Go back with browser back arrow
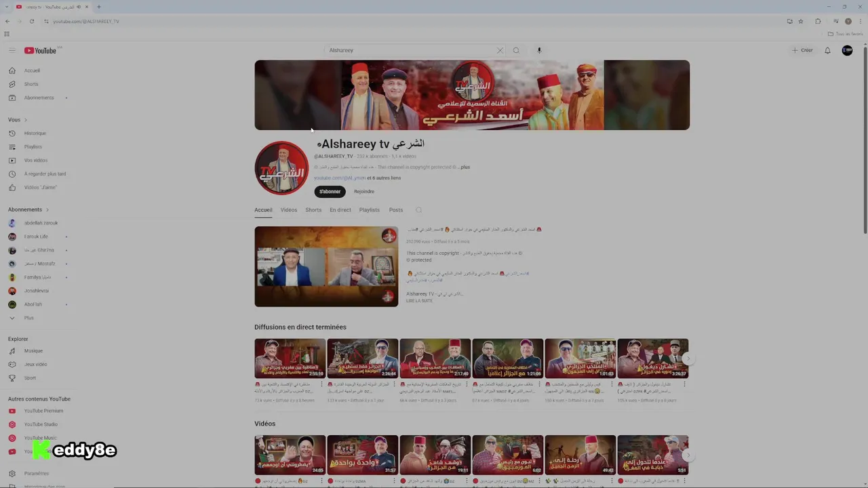Viewport: 868px width, 488px height. point(7,22)
